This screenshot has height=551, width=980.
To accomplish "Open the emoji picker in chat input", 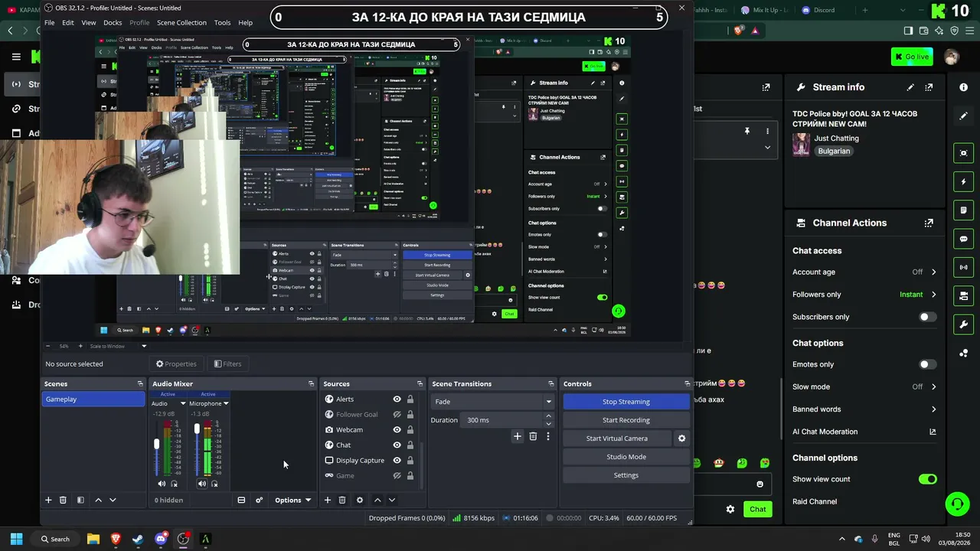I will [759, 484].
